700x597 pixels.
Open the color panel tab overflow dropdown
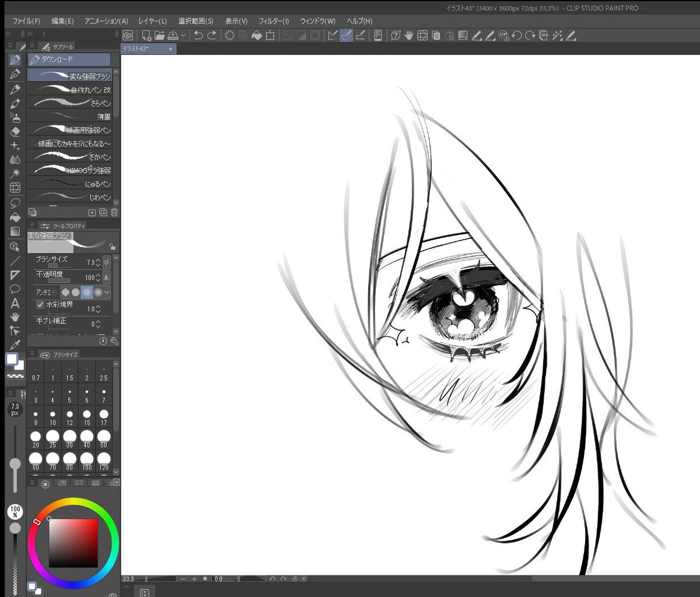pyautogui.click(x=117, y=482)
